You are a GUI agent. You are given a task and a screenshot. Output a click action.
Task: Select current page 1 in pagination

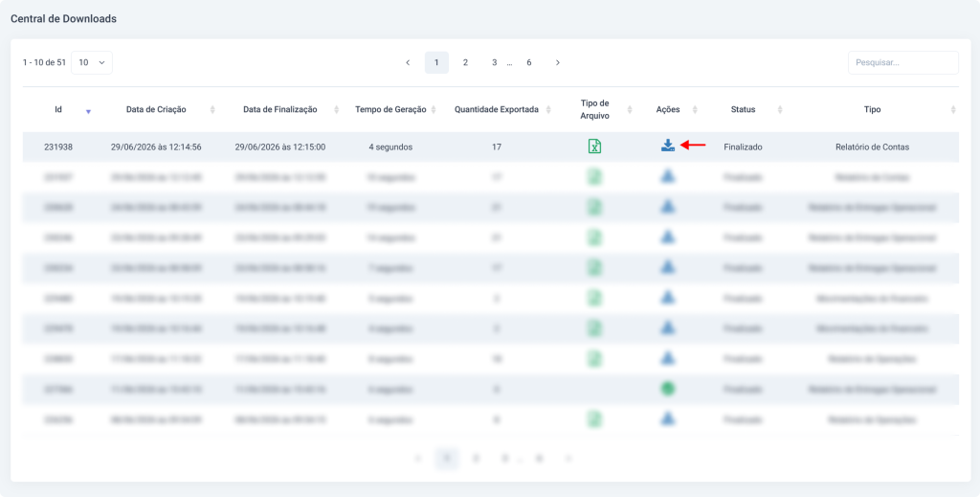436,62
